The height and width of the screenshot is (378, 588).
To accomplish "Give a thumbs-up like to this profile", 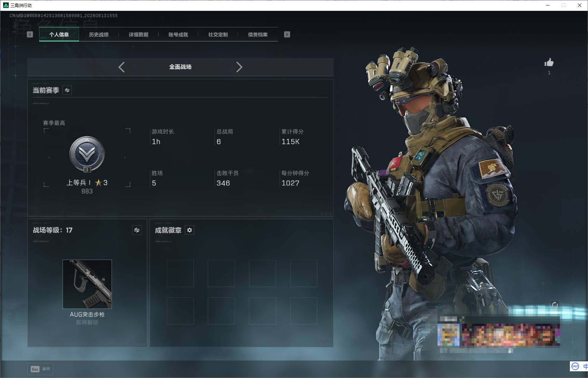I will point(549,63).
